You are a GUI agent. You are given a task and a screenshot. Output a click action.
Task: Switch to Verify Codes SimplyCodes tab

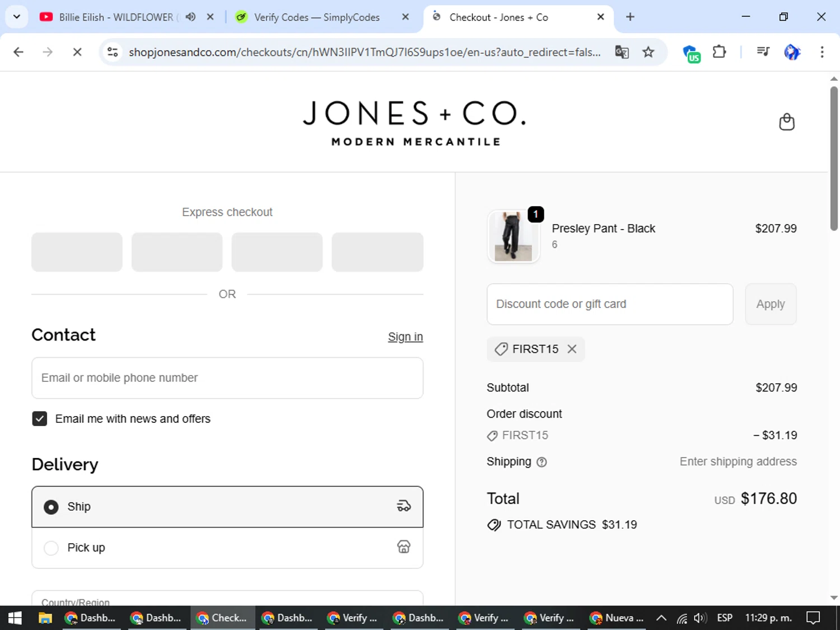click(x=317, y=17)
